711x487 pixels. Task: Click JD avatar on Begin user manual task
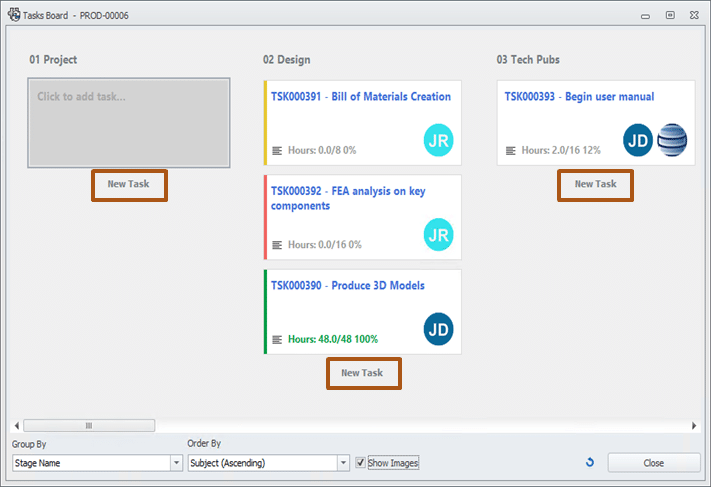(639, 141)
